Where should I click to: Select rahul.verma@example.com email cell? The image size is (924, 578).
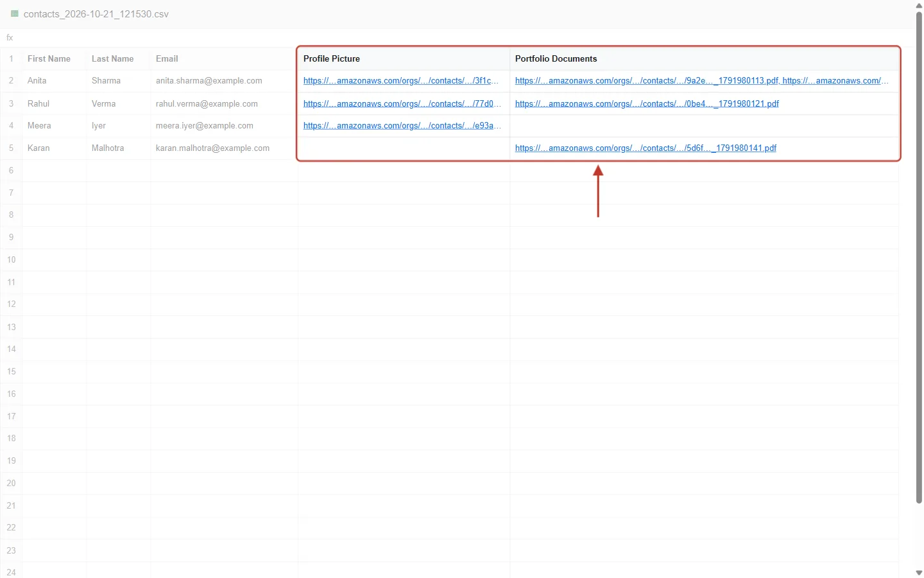coord(224,103)
